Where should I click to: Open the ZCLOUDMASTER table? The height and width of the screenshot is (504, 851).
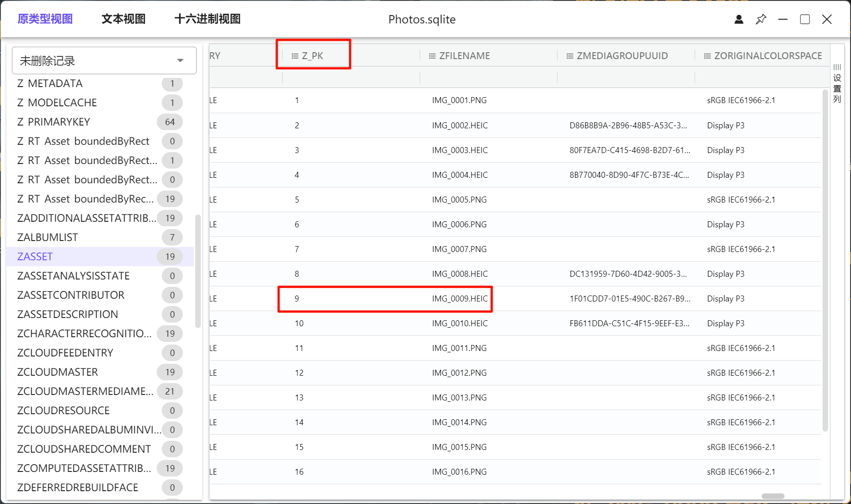pyautogui.click(x=58, y=372)
